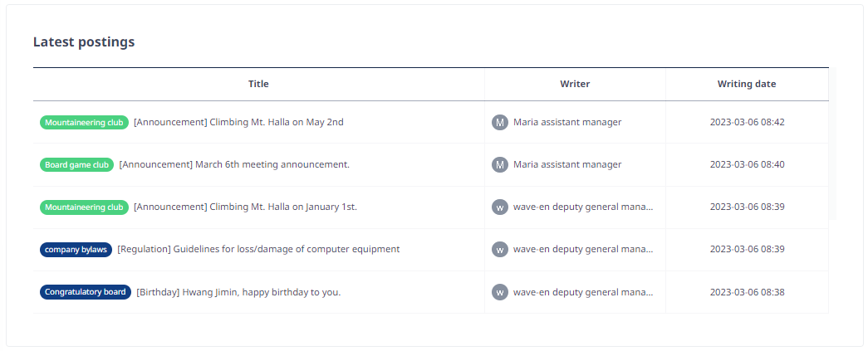
Task: Click the company bylaws tag
Action: (76, 249)
